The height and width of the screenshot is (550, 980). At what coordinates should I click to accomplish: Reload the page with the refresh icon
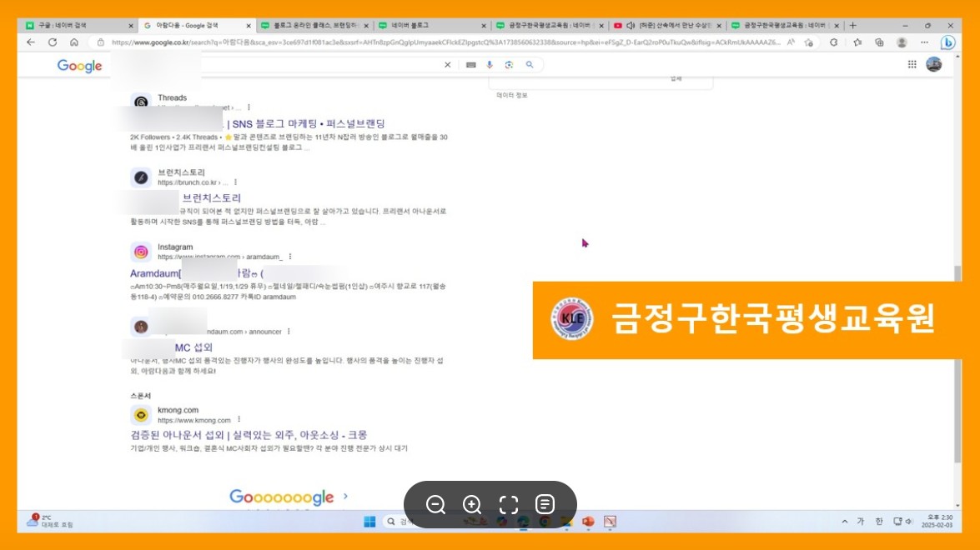click(x=53, y=42)
